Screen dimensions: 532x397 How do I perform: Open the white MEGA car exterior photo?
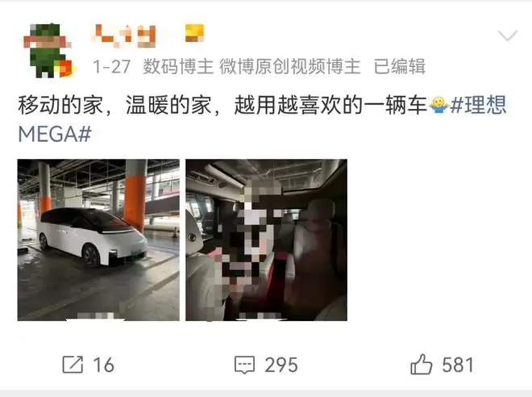[x=98, y=240]
